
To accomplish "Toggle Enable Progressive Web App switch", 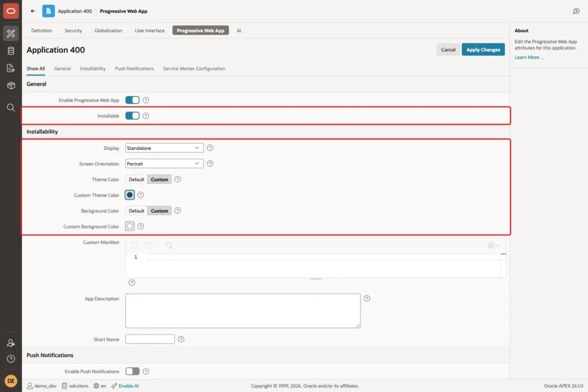I will (133, 100).
